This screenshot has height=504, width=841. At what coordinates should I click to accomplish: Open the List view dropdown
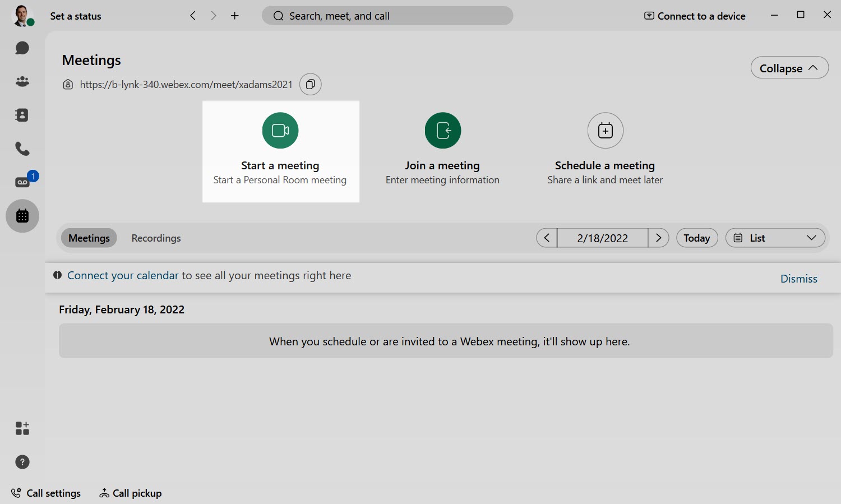coord(775,238)
